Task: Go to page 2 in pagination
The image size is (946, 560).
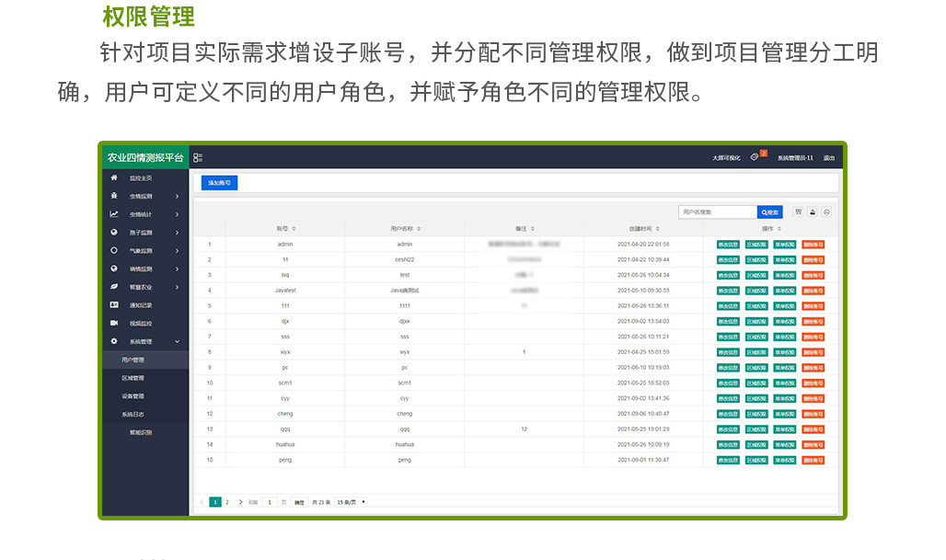Action: pyautogui.click(x=227, y=502)
